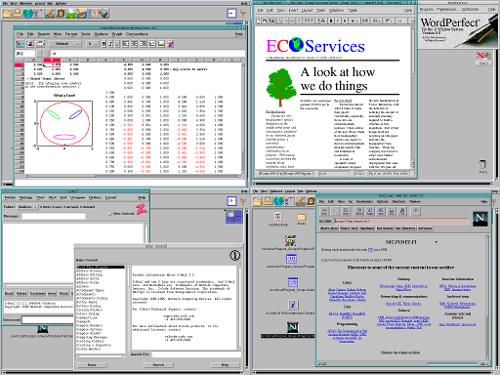Viewport: 500px width, 375px height.
Task: Click the spreadsheet formula entry field
Action: (148, 53)
